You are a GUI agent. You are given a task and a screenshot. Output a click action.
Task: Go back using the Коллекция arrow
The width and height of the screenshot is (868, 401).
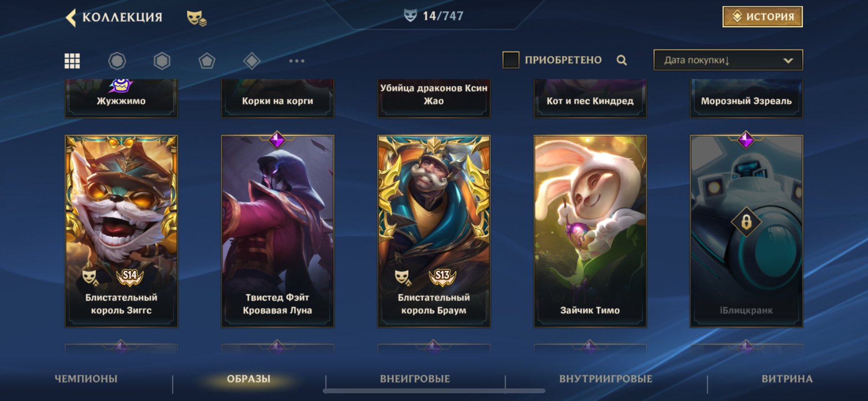pos(71,17)
